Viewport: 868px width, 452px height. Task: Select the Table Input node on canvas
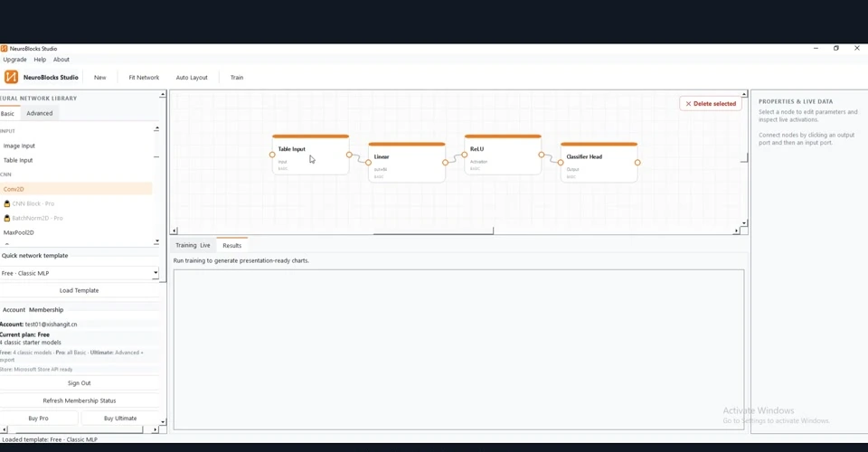pos(310,155)
